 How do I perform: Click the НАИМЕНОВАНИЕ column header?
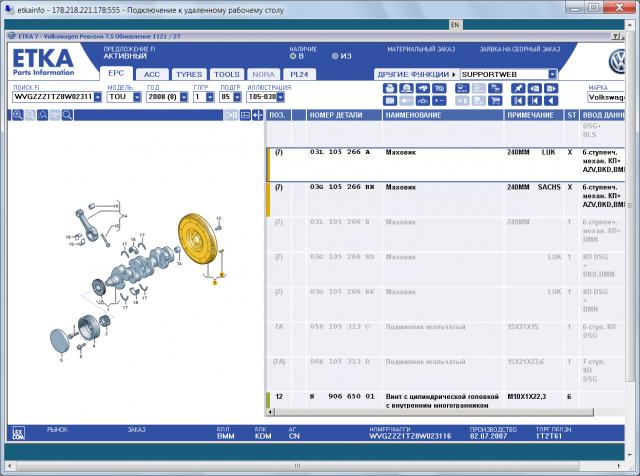coord(443,115)
